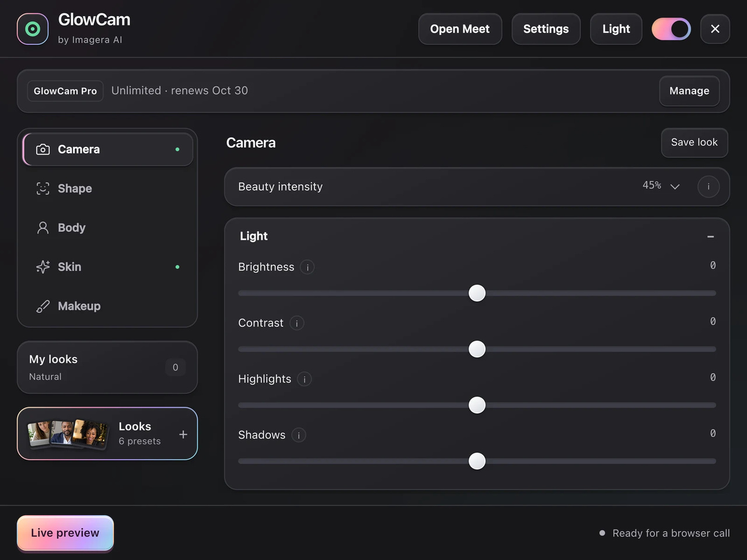Click the Skin sparkle icon
The height and width of the screenshot is (560, 747).
coord(43,267)
